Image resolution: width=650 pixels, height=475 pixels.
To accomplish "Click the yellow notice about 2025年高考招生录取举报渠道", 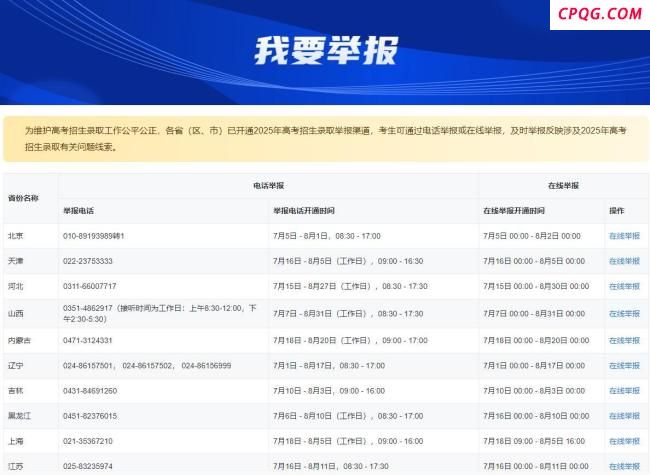I will coord(325,139).
